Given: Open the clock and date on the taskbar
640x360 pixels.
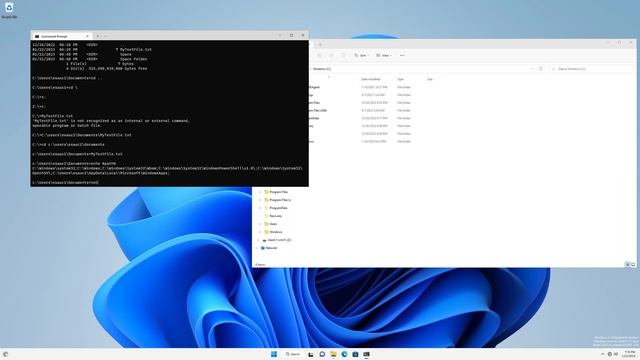Looking at the screenshot, I should [629, 354].
